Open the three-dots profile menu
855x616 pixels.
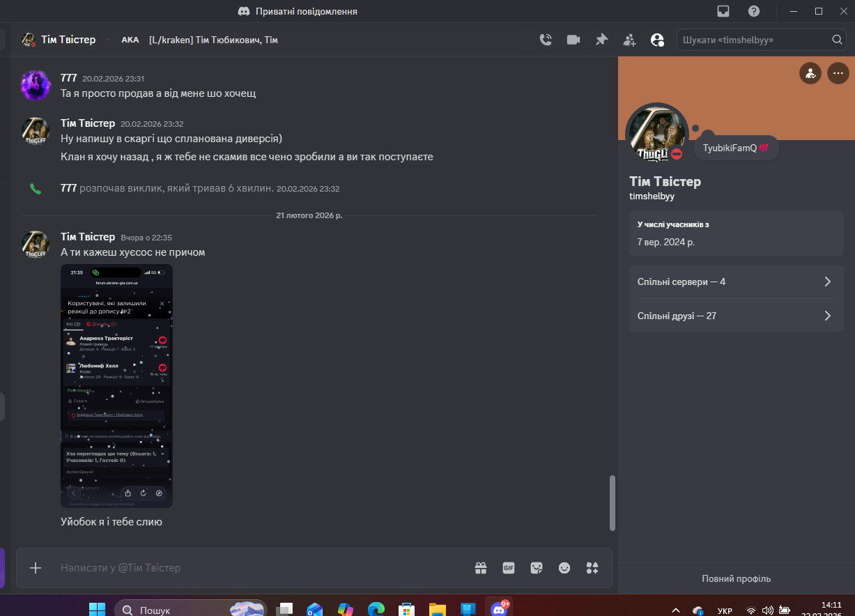pyautogui.click(x=838, y=72)
